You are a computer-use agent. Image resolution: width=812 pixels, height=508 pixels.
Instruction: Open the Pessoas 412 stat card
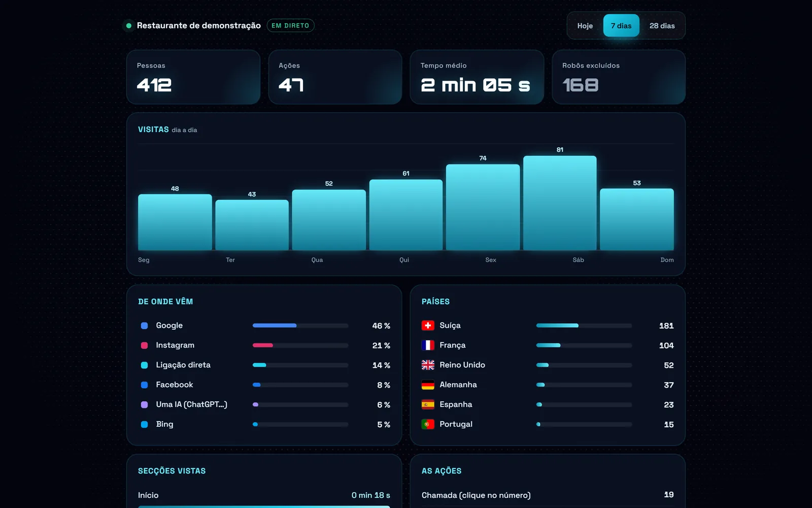[193, 77]
